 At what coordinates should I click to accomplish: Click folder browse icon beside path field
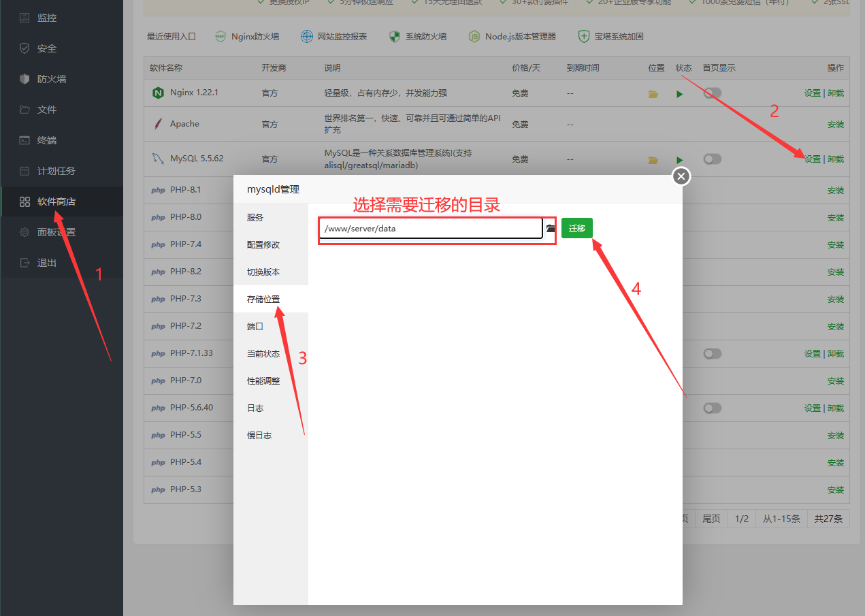[x=551, y=229]
